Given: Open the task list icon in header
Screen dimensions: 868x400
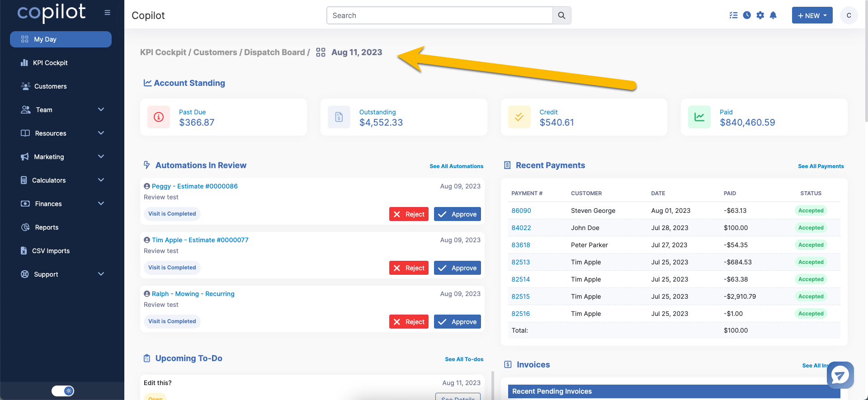Looking at the screenshot, I should point(733,15).
